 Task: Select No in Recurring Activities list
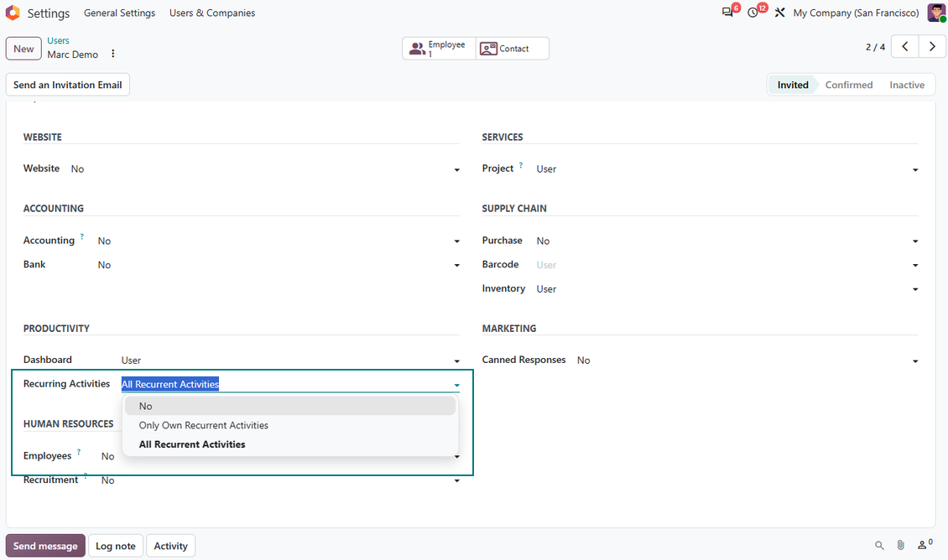point(290,406)
